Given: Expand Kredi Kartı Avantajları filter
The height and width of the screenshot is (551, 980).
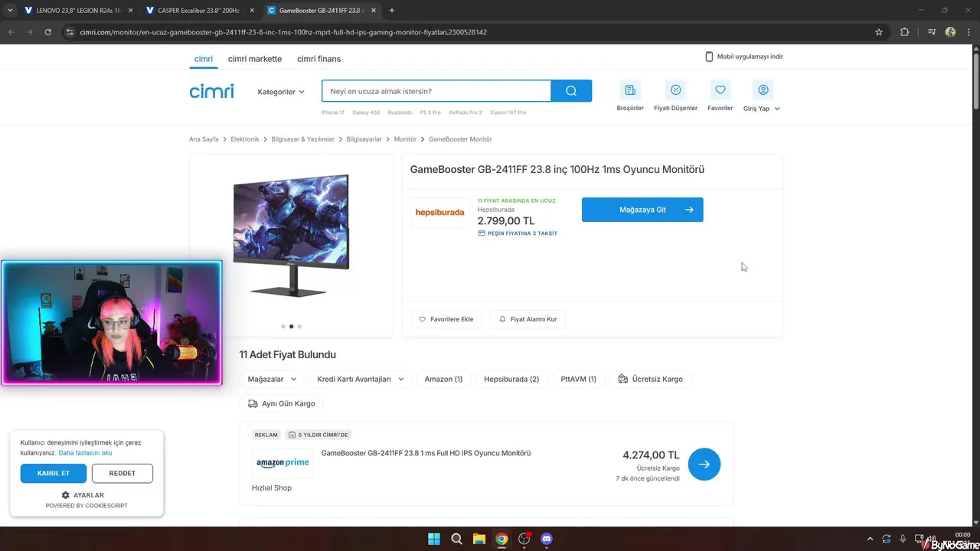Looking at the screenshot, I should pyautogui.click(x=360, y=379).
